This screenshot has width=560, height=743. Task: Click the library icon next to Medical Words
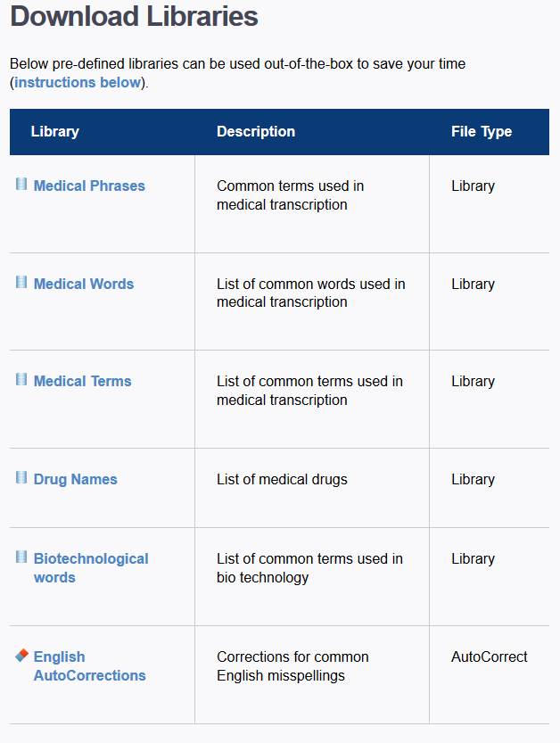21,282
